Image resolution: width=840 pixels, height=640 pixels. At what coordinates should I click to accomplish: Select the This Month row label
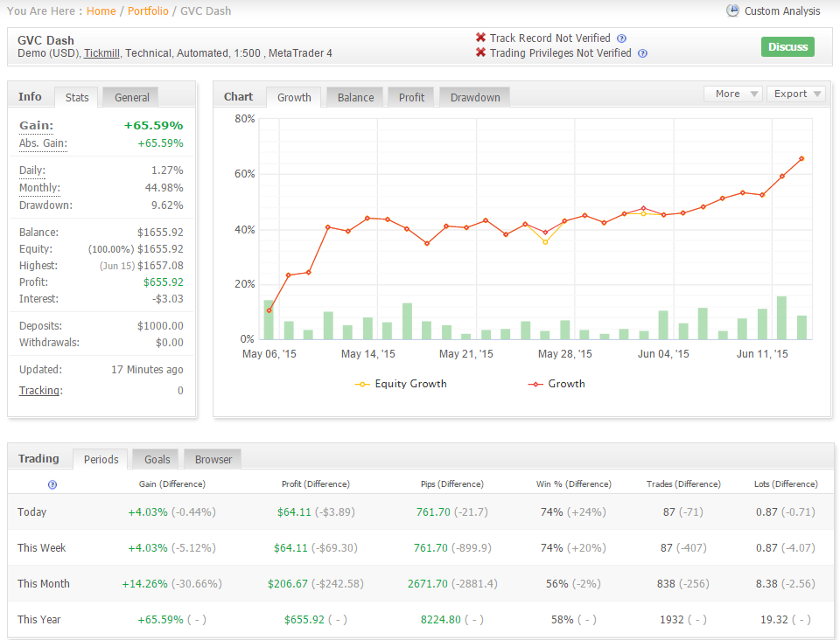tap(44, 584)
